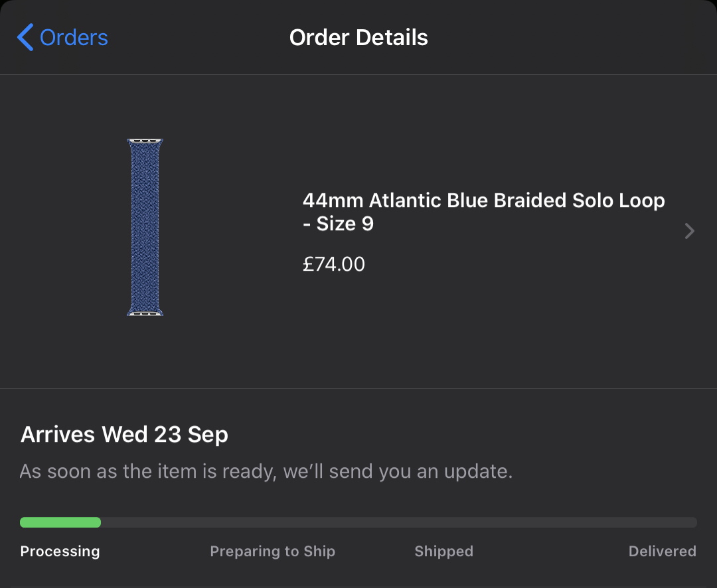Click the bottom band connector of the watch strap

point(145,313)
